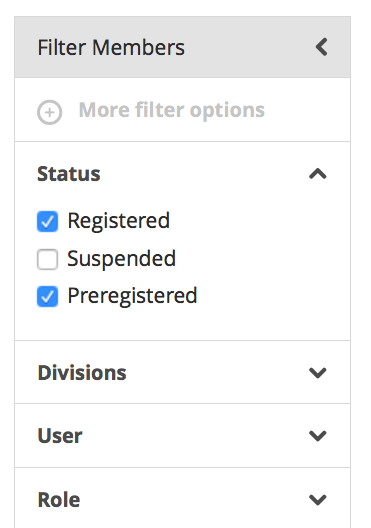
Task: Open More filter options
Action: [x=172, y=110]
